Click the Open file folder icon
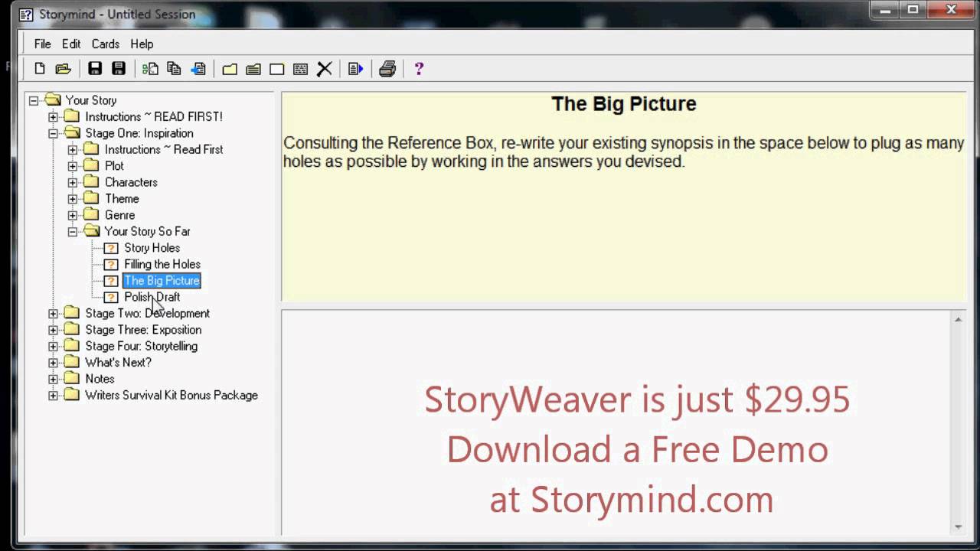Viewport: 980px width, 551px height. (x=64, y=69)
